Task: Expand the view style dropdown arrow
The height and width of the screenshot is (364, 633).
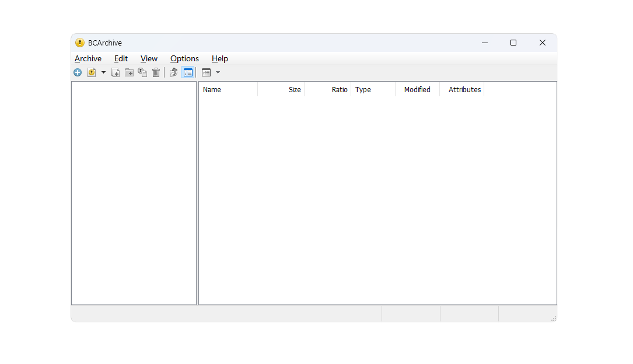Action: [x=218, y=72]
